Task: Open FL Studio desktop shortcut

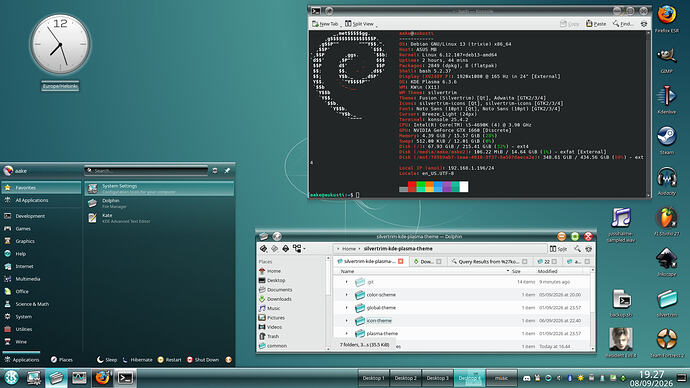Action: [667, 218]
